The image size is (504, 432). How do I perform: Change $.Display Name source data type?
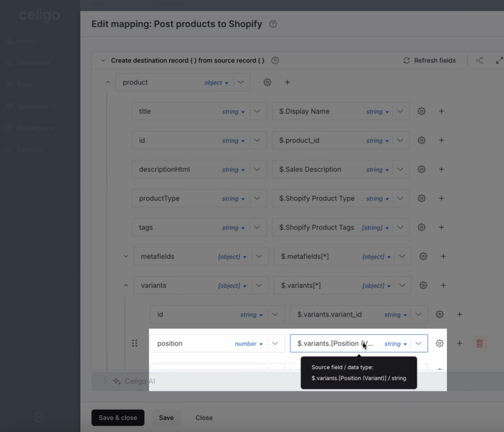click(x=378, y=112)
